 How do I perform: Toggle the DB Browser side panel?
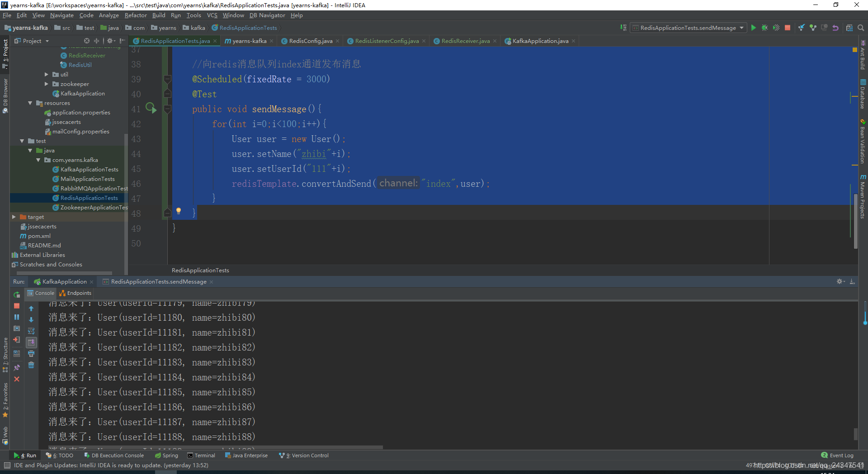(5, 96)
